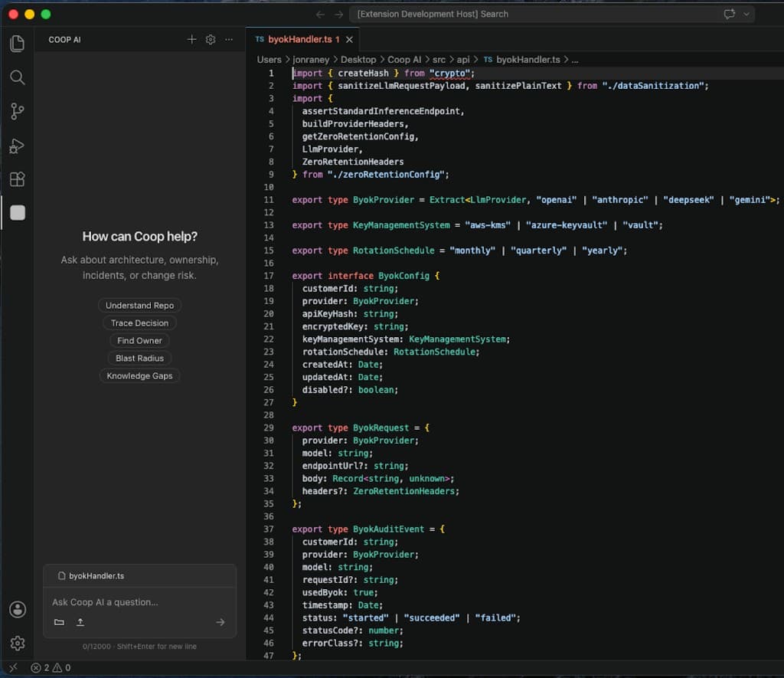Close the byokHandler.ts editor tab

coord(349,40)
